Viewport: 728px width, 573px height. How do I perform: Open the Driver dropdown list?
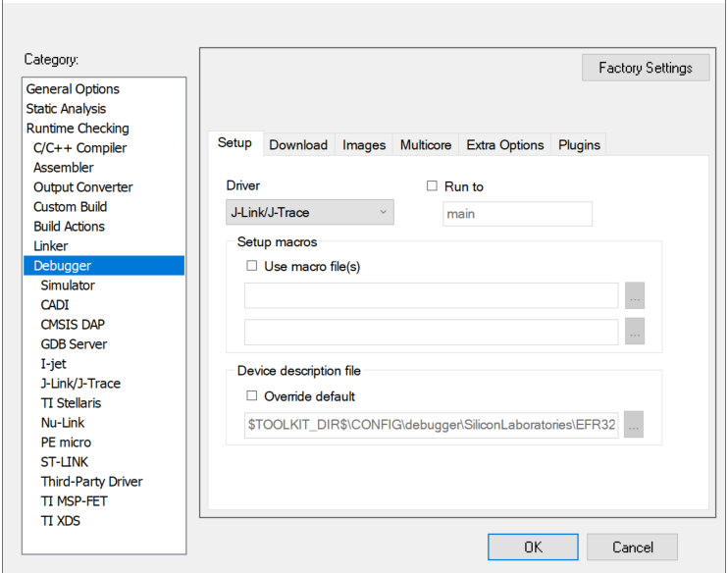tap(309, 212)
